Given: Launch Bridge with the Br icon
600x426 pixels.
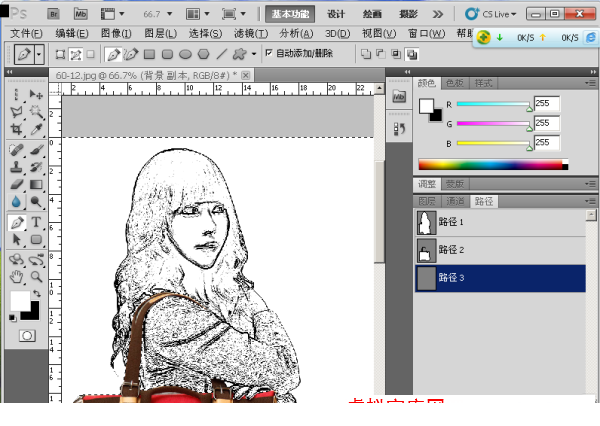Looking at the screenshot, I should 54,14.
